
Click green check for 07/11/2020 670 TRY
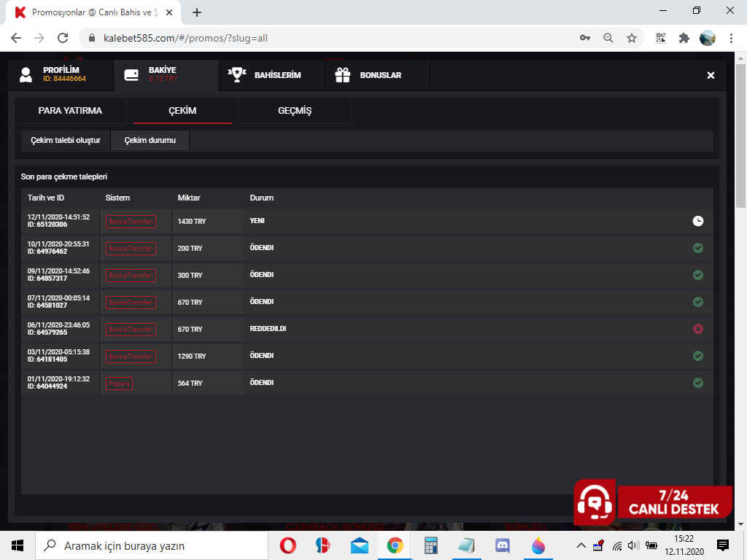coord(697,302)
